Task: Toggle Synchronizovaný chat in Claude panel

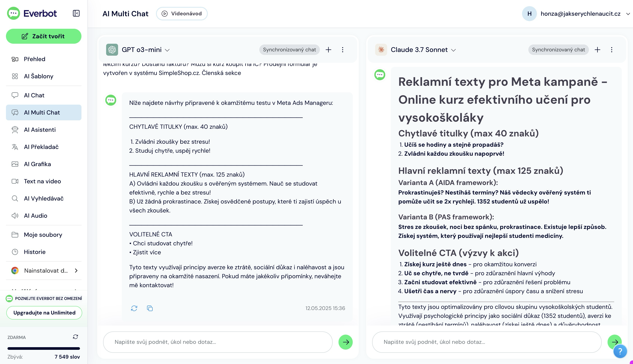Action: [558, 50]
